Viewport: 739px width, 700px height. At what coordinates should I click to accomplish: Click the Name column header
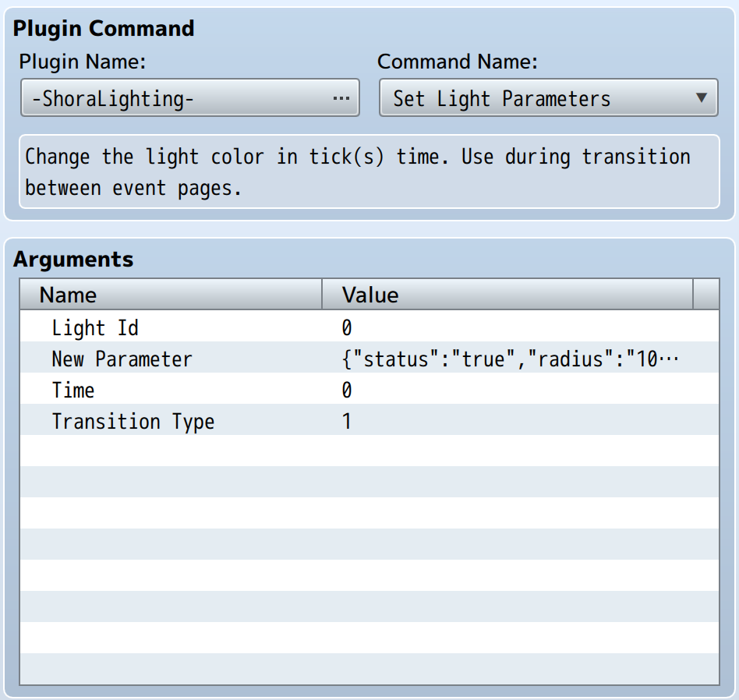pos(171,295)
